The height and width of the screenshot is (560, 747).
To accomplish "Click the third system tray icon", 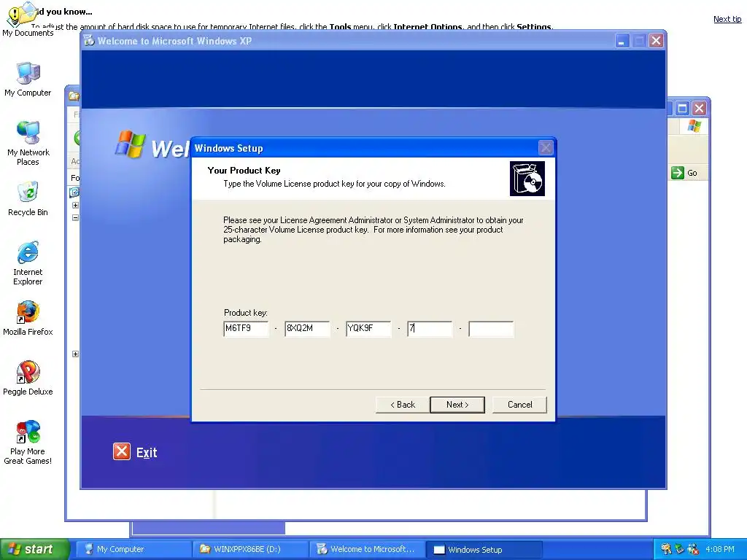I will (x=693, y=549).
